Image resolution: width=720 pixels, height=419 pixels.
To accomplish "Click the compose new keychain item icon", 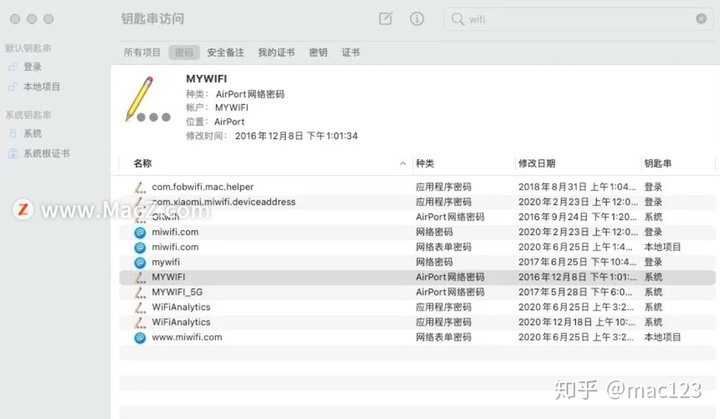I will 385,19.
